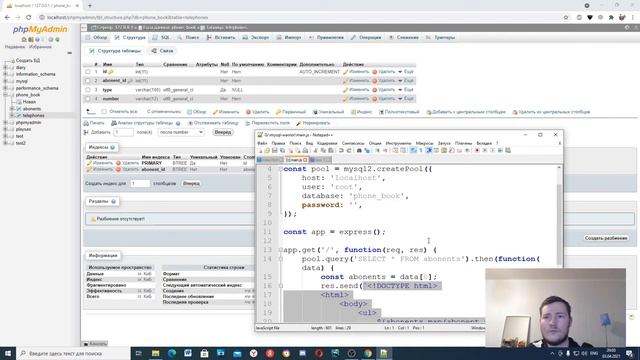Tick the checkbox for the abonent_id row
This screenshot has width=640, height=360.
tap(88, 81)
